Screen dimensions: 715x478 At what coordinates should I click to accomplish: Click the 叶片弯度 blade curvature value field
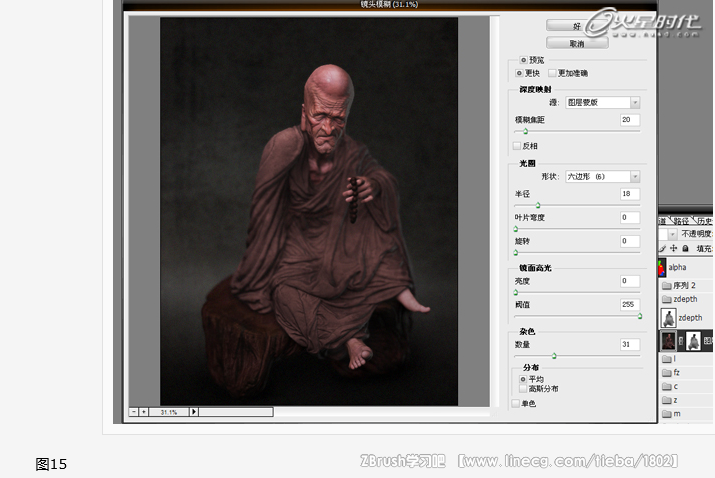pos(630,218)
